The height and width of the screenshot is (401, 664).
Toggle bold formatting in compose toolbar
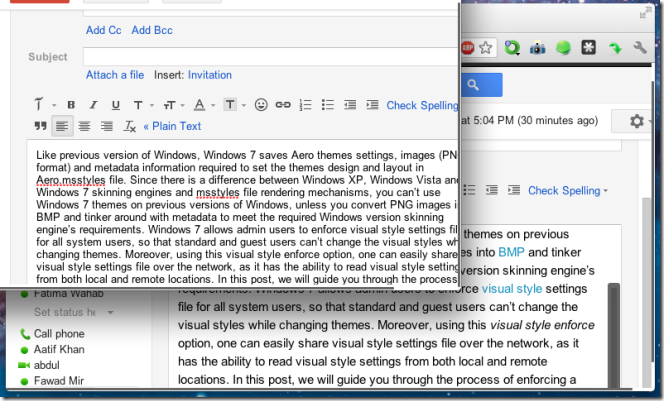71,105
